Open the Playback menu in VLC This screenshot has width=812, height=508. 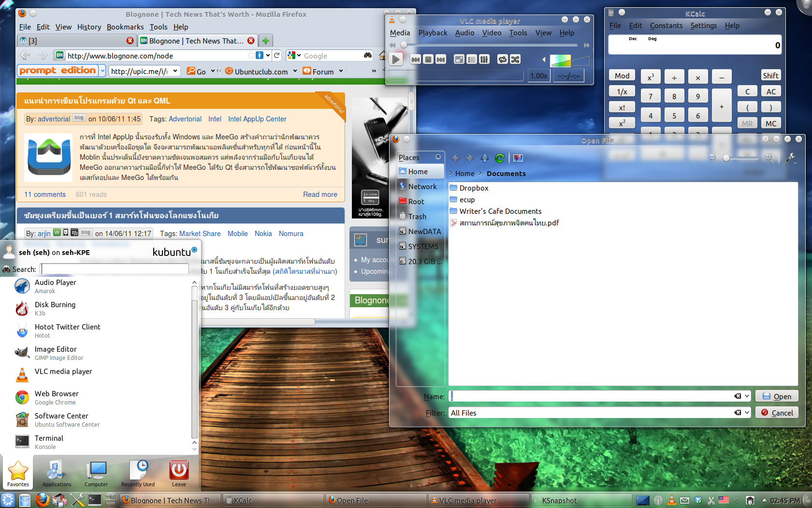click(433, 33)
